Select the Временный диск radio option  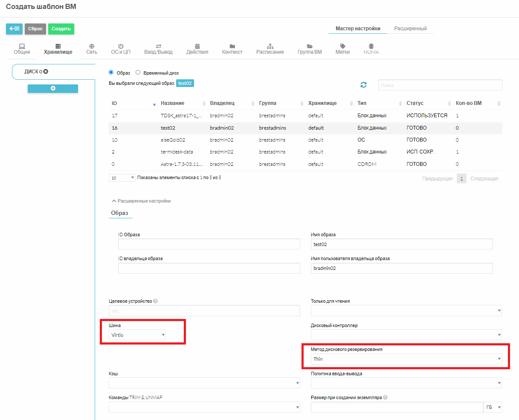(138, 72)
